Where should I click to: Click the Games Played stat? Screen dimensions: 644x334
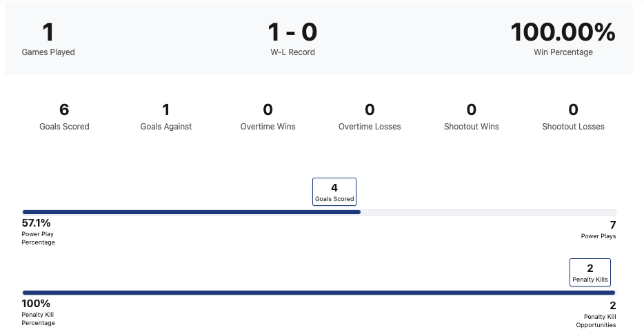[48, 39]
